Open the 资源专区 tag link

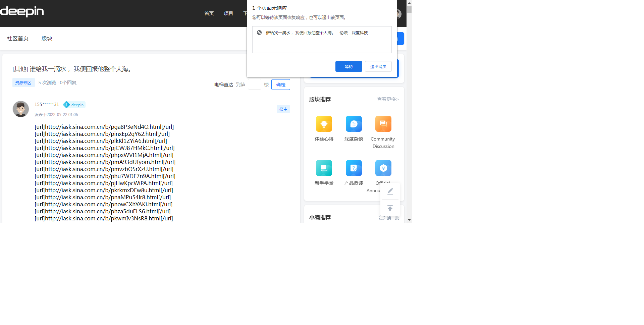tap(23, 83)
